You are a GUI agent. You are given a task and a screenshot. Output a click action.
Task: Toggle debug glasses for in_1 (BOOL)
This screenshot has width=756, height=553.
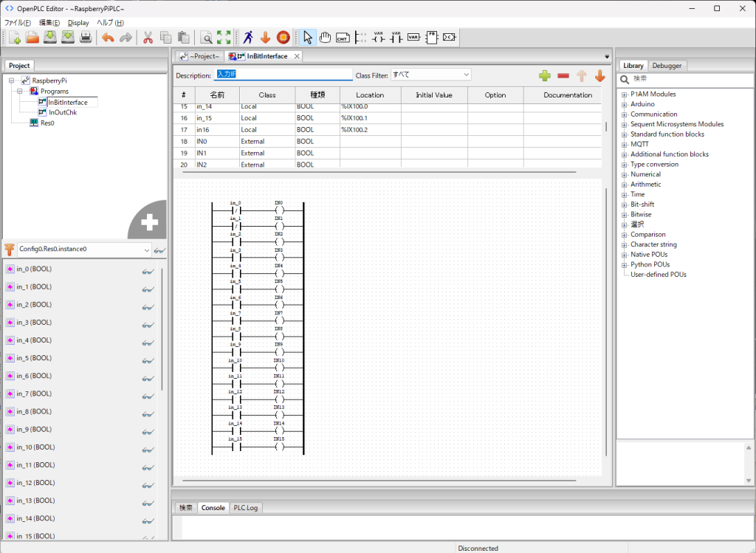click(x=148, y=289)
